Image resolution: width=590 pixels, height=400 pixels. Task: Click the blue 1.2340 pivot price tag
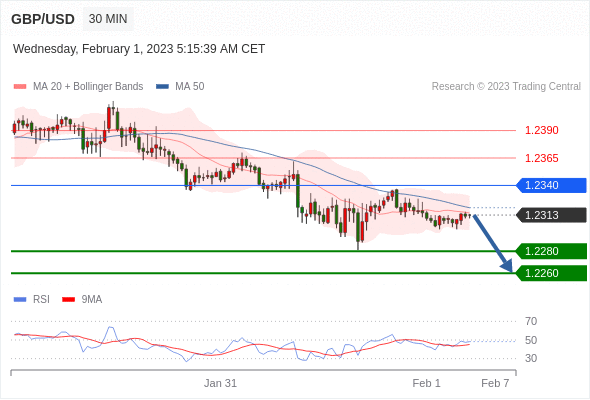pyautogui.click(x=551, y=185)
